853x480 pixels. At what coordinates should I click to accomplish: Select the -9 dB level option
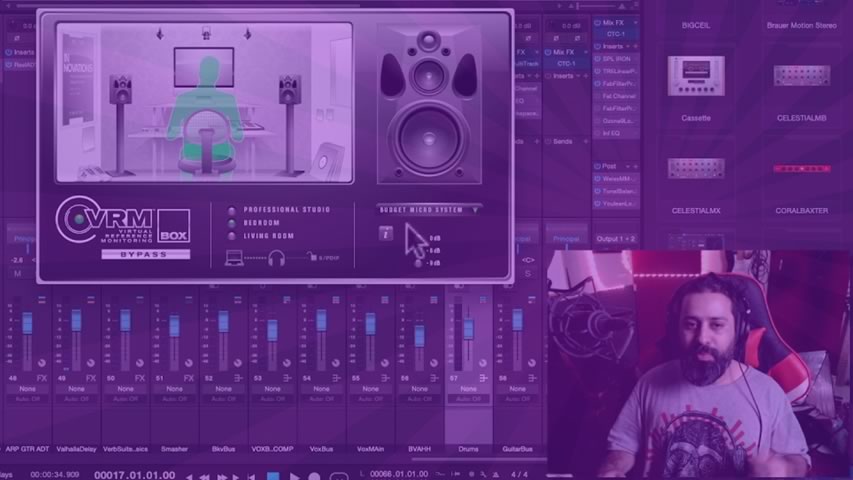click(418, 263)
